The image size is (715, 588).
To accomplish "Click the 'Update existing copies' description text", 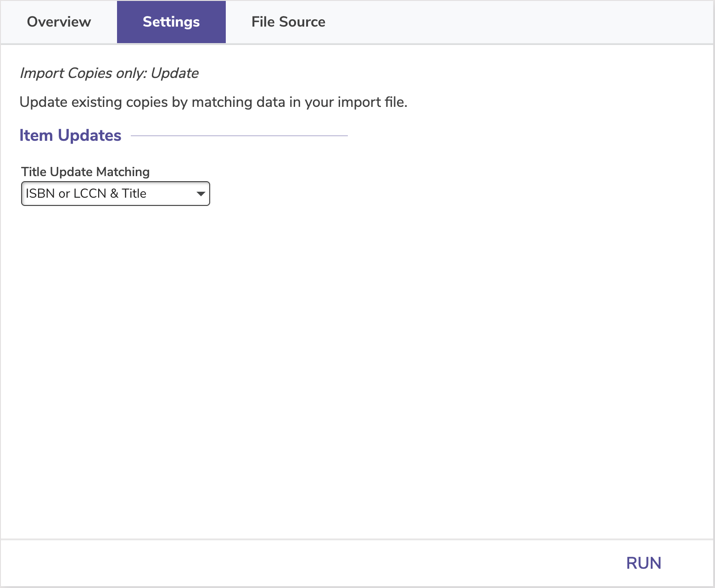I will tap(213, 102).
